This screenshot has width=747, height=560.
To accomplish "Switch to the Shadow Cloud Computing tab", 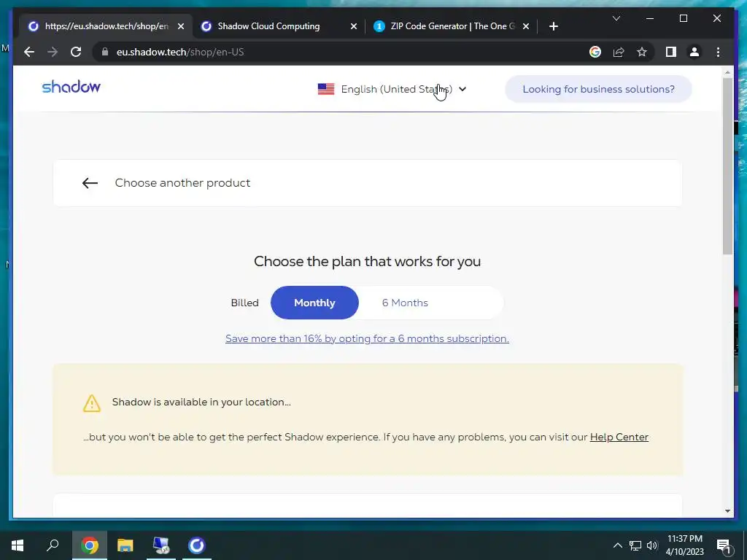I will [x=269, y=26].
